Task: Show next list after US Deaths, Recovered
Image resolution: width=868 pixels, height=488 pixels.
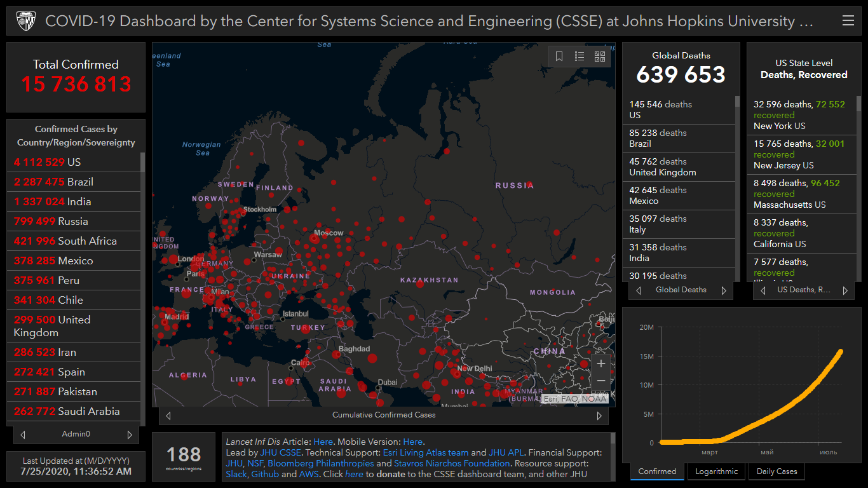Action: [x=845, y=290]
